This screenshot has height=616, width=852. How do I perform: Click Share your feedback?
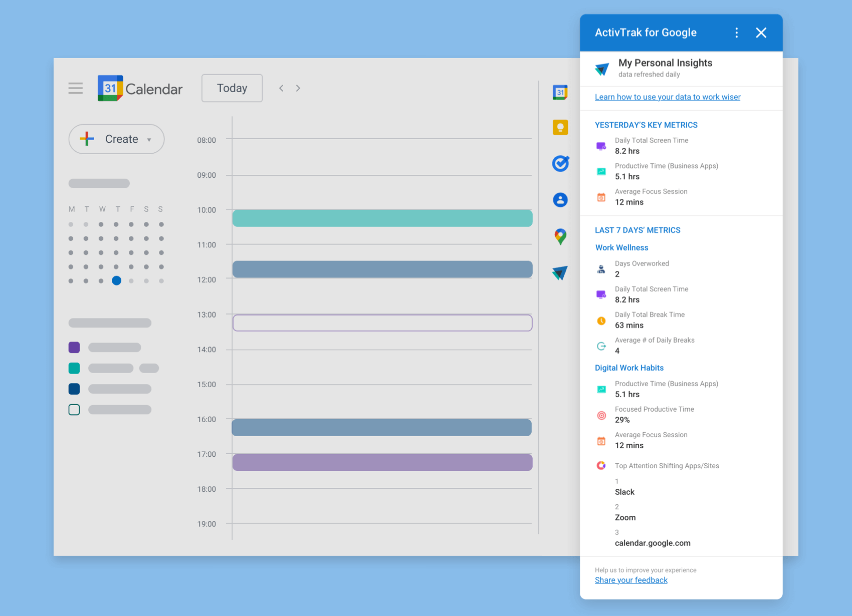click(631, 580)
